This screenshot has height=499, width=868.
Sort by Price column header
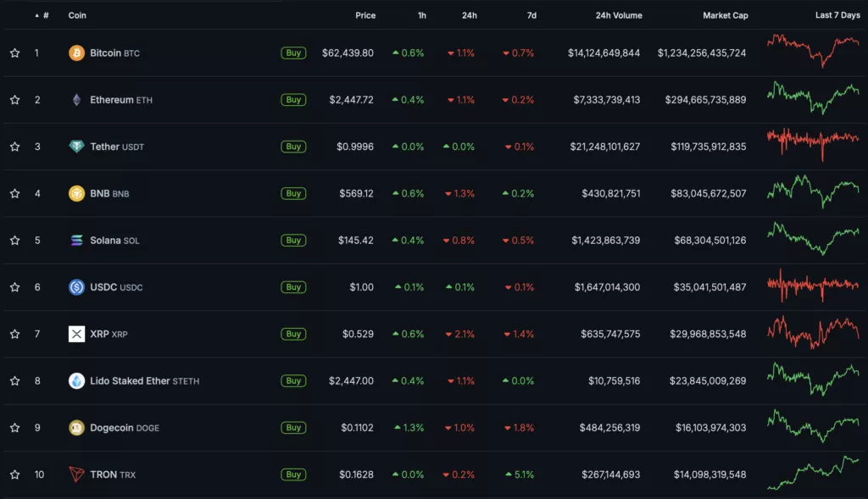[x=365, y=15]
